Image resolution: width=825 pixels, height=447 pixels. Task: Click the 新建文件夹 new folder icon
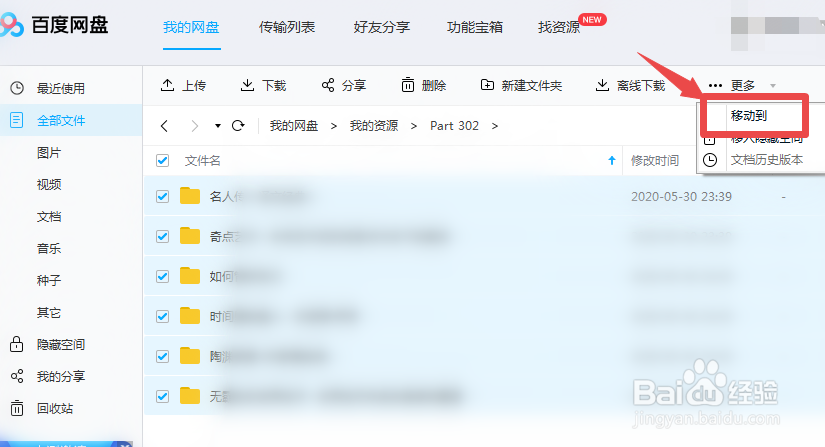(487, 85)
